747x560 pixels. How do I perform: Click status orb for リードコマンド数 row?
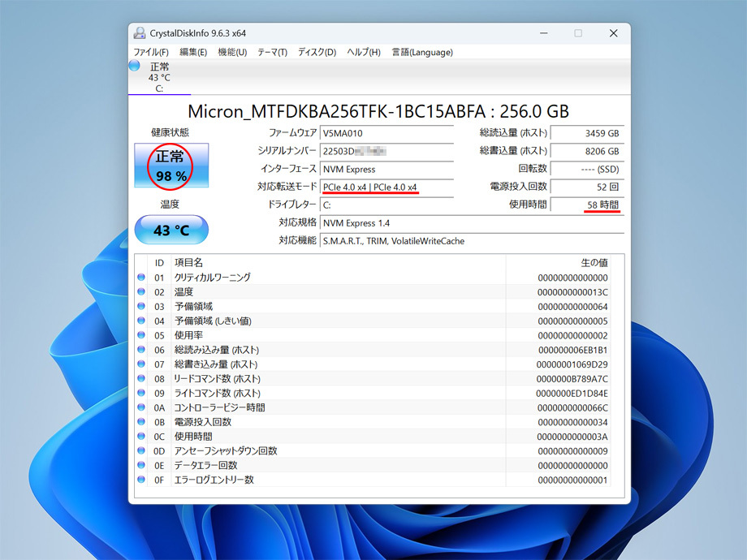[141, 378]
